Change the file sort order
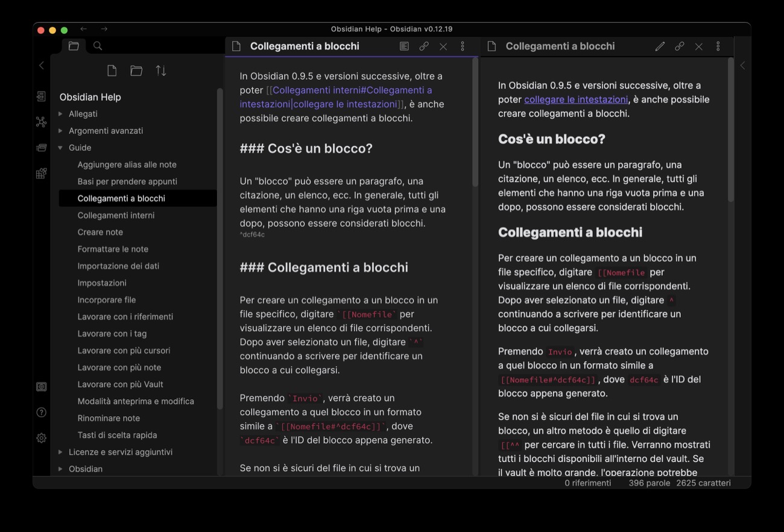Viewport: 784px width, 532px height. 161,71
